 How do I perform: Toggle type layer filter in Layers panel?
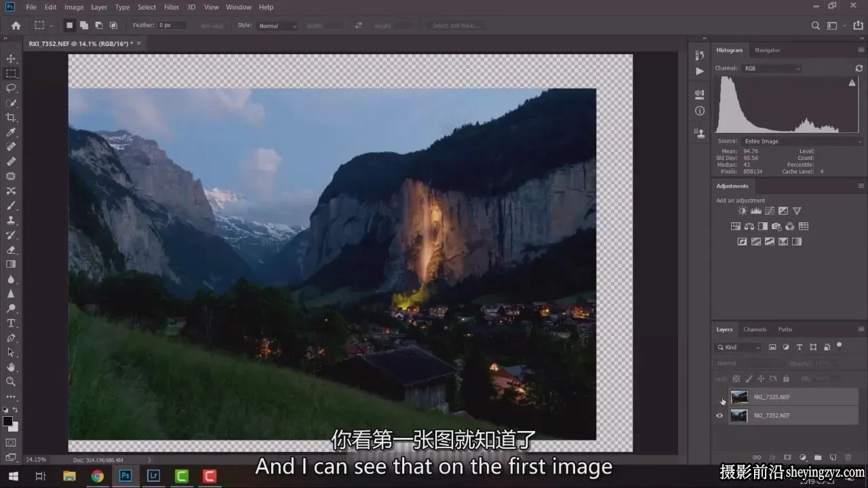point(800,347)
